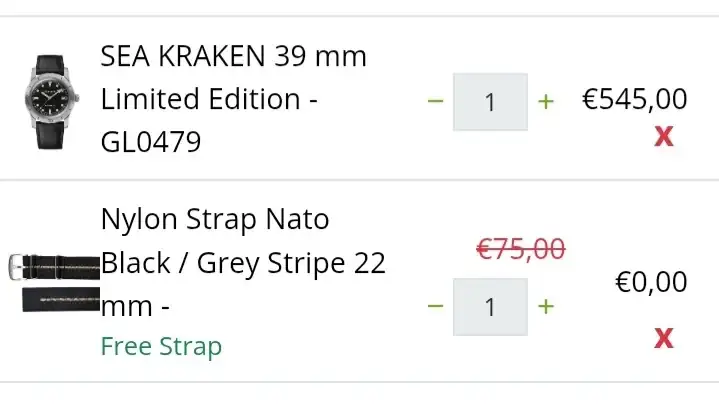
Task: Remove the SEA KRAKEN watch from cart
Action: 664,136
